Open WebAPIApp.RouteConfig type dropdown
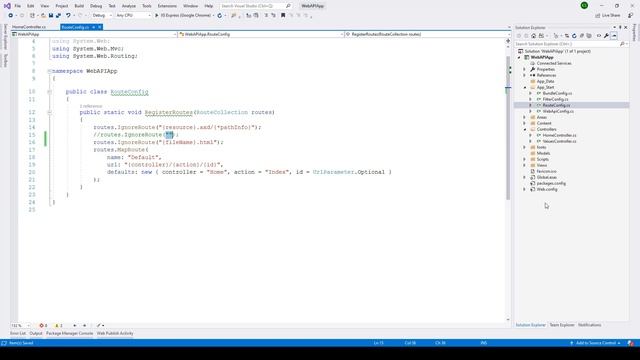 [x=261, y=34]
